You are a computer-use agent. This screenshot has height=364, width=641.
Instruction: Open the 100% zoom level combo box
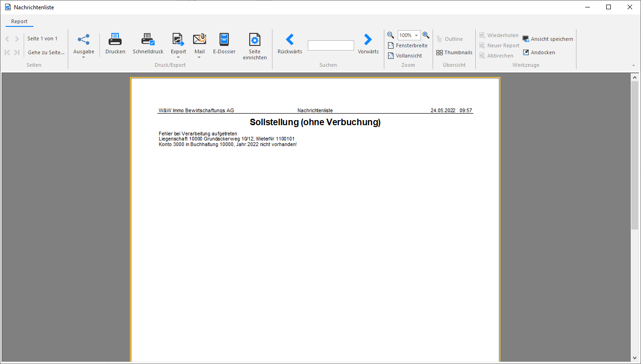tap(409, 35)
